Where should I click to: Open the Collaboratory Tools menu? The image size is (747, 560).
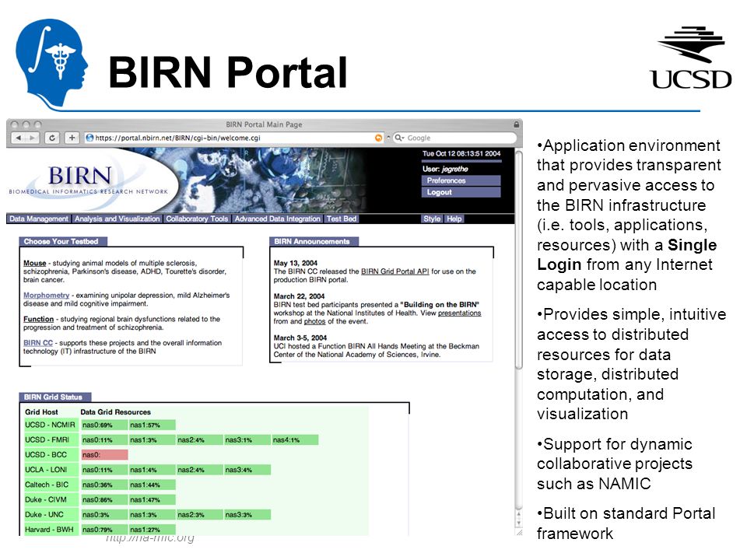[197, 219]
